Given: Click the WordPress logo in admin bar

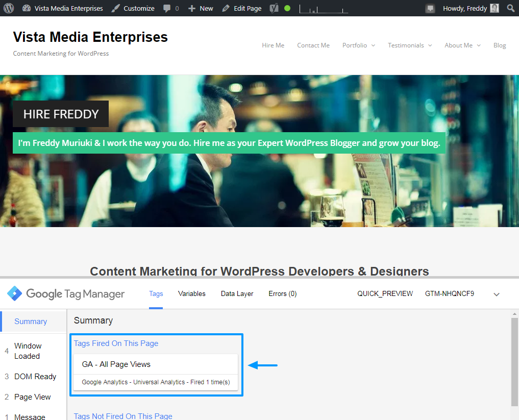Looking at the screenshot, I should 9,8.
